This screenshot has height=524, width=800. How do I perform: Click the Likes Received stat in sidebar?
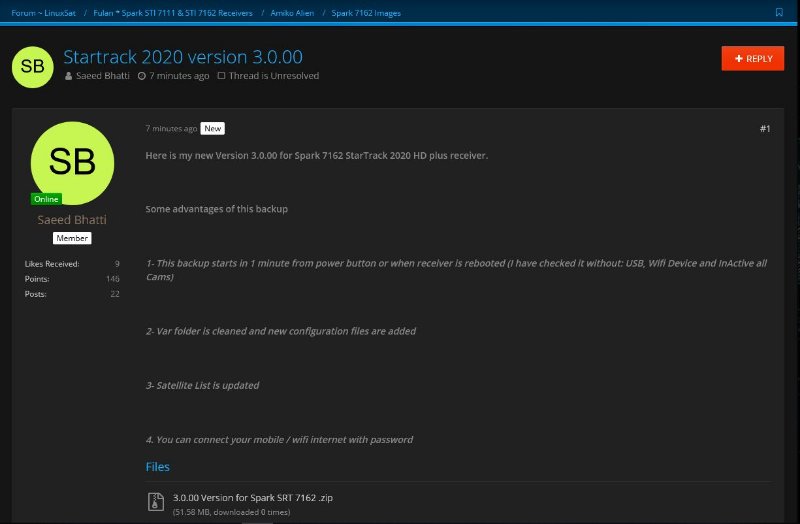pyautogui.click(x=52, y=264)
